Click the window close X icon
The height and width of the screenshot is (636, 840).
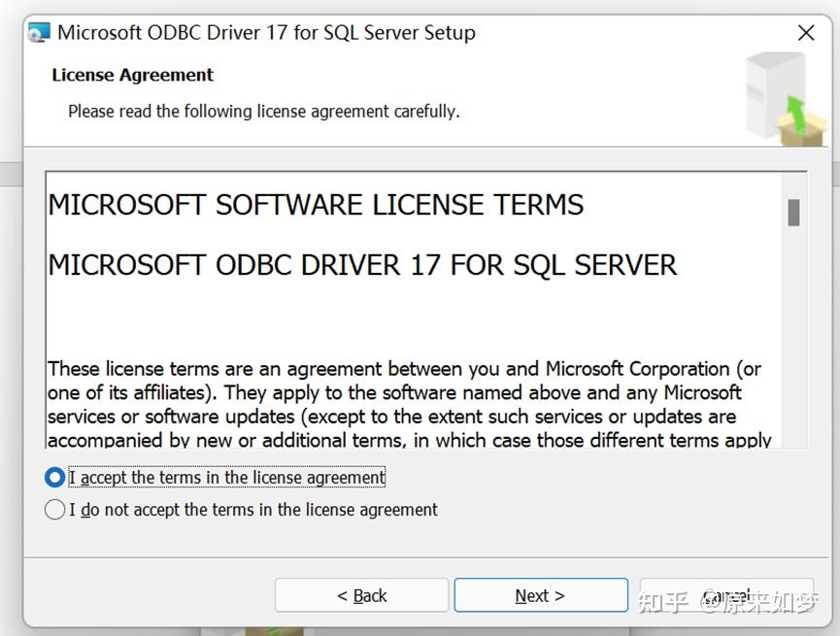[806, 32]
